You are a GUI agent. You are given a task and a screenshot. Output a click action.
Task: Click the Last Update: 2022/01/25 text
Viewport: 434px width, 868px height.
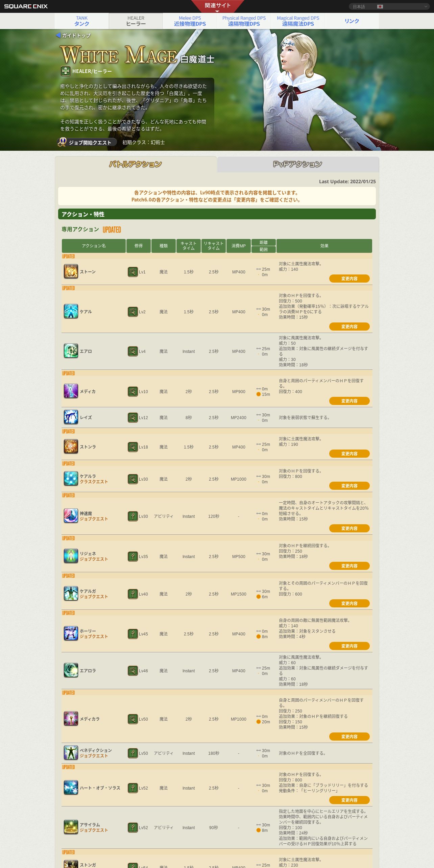point(347,182)
